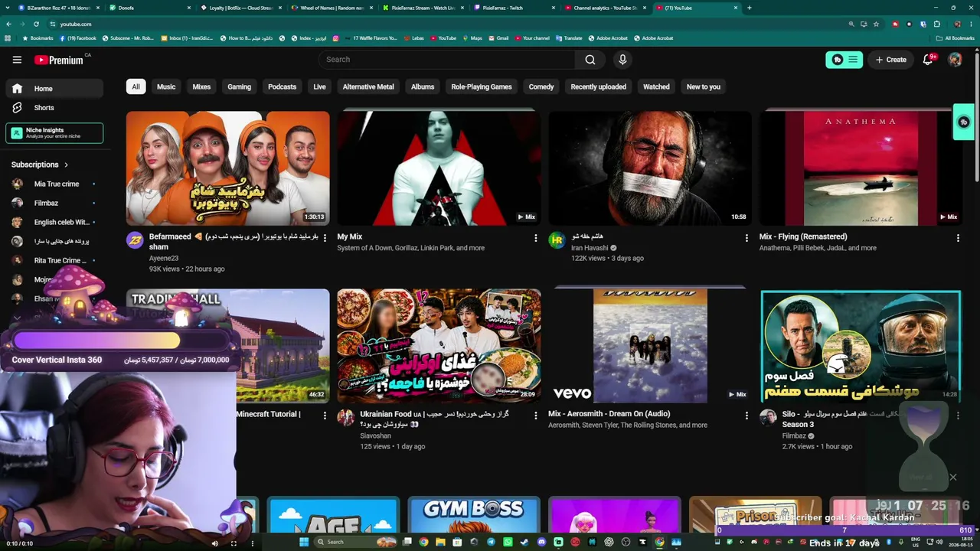
Task: Toggle fullscreen on the webcam overlay player
Action: click(x=234, y=543)
